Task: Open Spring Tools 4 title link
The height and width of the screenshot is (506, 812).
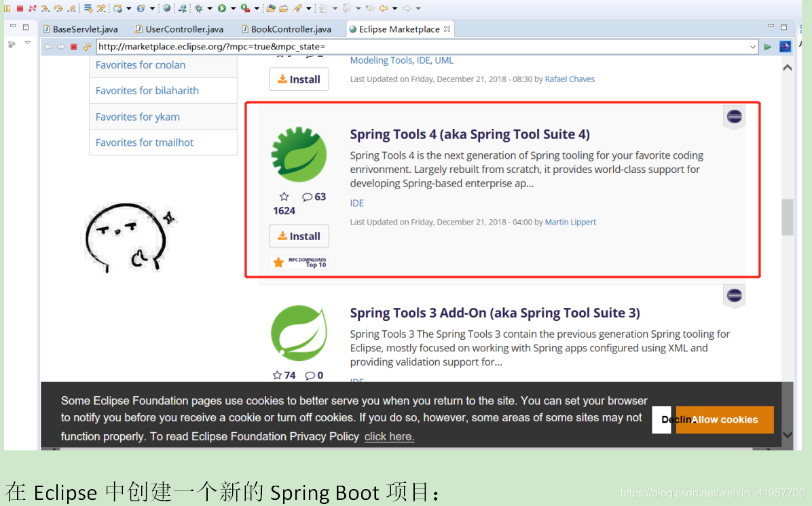Action: click(470, 134)
